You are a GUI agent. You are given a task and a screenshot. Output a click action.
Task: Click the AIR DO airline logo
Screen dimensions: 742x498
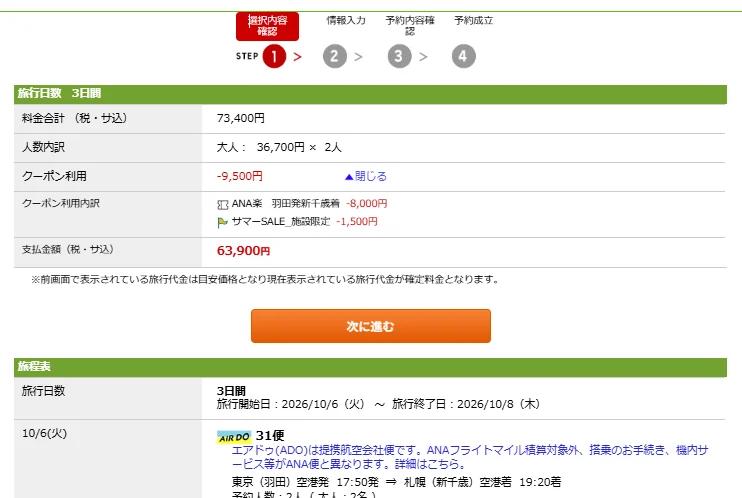point(234,436)
